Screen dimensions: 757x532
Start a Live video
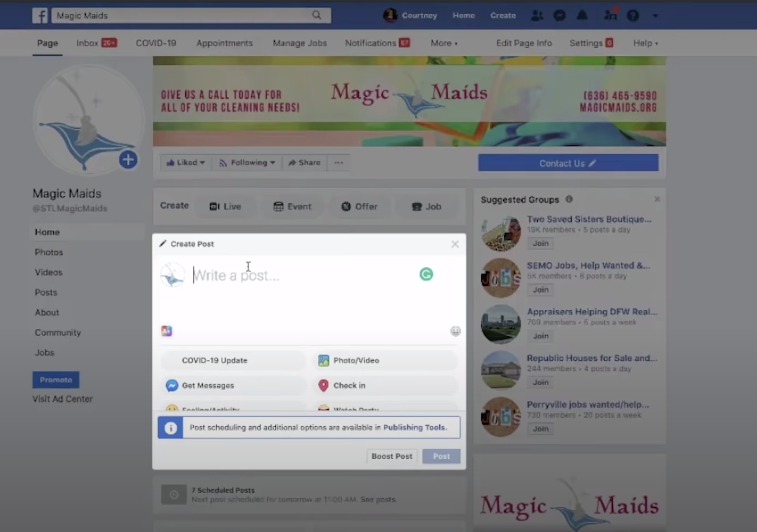pos(225,206)
